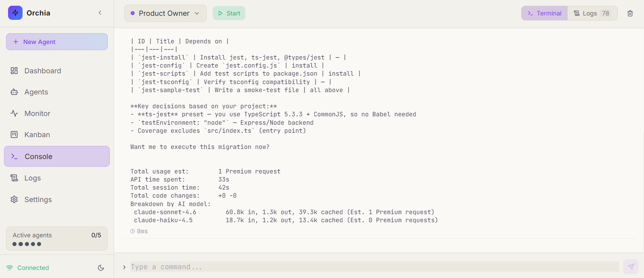Click the 'Total usage est:' line
This screenshot has width=644, height=278.
click(205, 171)
